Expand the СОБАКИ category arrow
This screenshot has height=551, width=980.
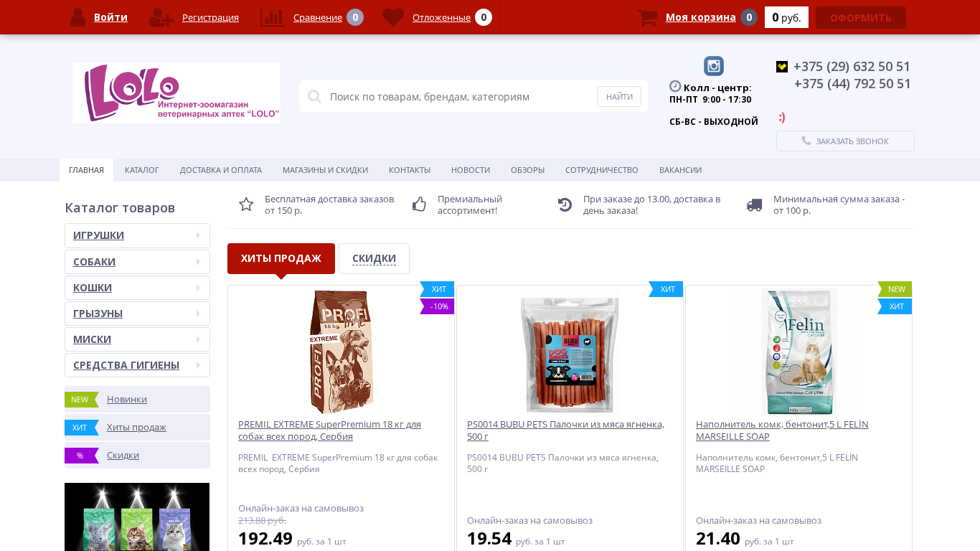point(198,262)
